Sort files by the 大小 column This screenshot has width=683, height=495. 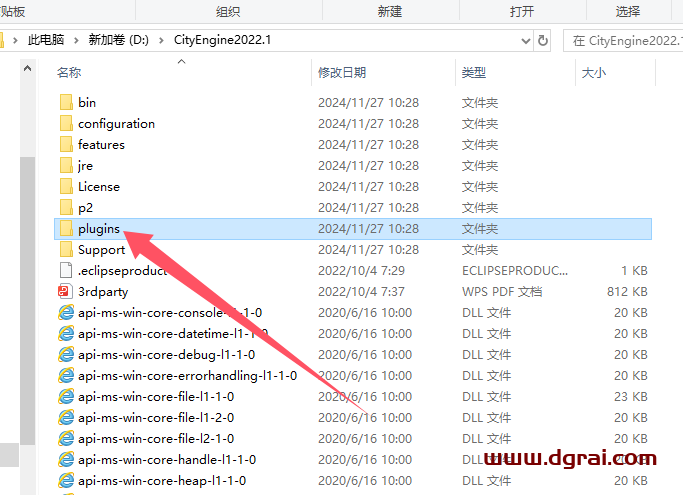click(594, 72)
